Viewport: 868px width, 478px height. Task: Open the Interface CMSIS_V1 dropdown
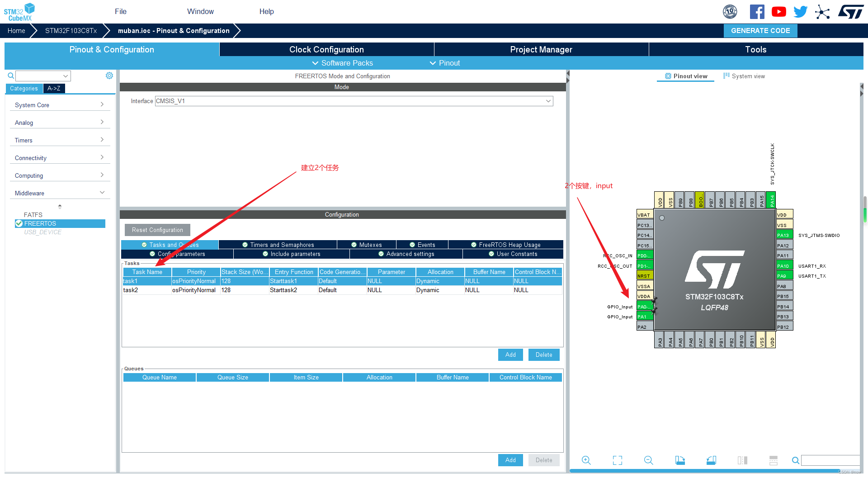point(354,101)
